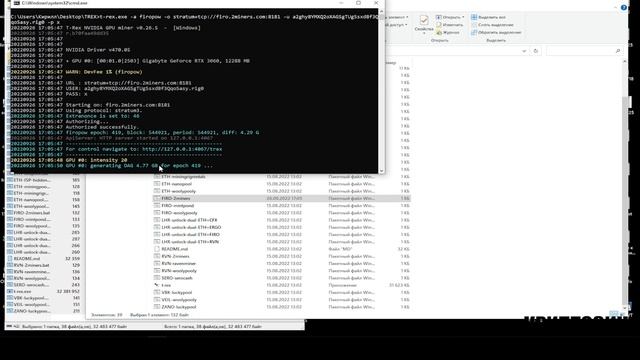Select the t-rex application file in Explorer
The width and height of the screenshot is (640, 360).
(166, 285)
